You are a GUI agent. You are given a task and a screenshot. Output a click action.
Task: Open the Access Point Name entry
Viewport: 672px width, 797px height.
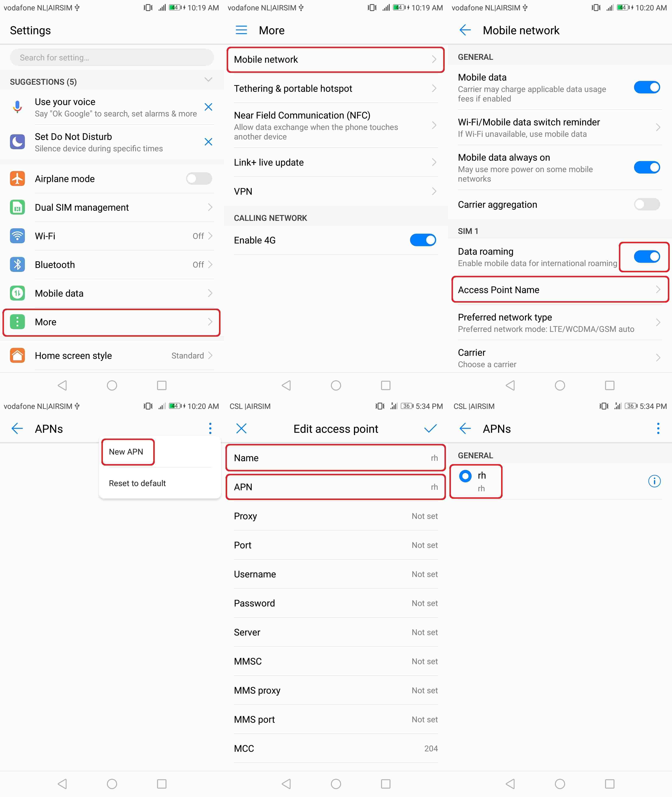[560, 290]
